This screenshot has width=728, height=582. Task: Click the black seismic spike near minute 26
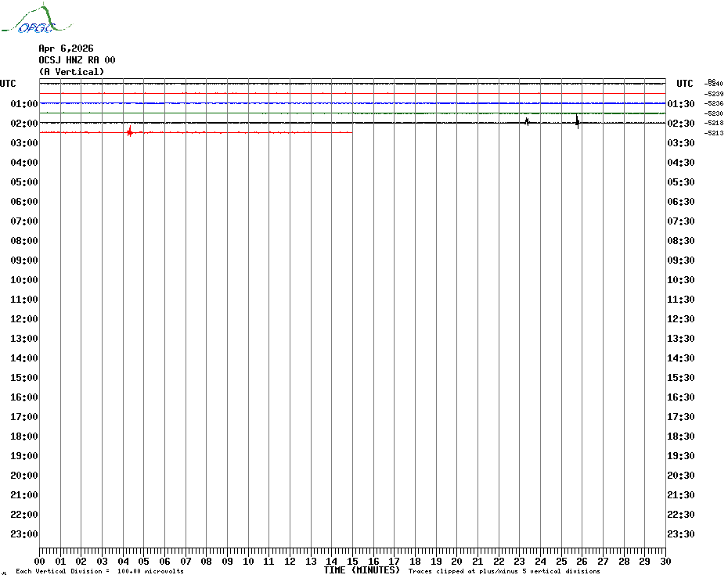(577, 121)
